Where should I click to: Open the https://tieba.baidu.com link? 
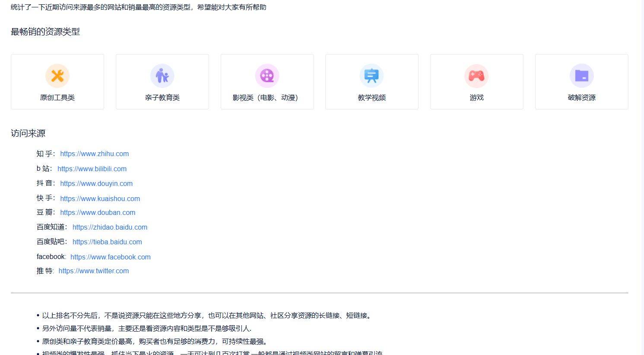(107, 242)
